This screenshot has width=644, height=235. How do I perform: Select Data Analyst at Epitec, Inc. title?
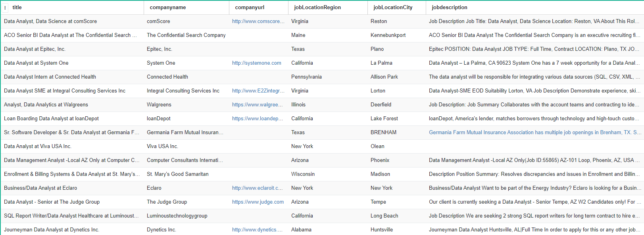click(x=35, y=49)
